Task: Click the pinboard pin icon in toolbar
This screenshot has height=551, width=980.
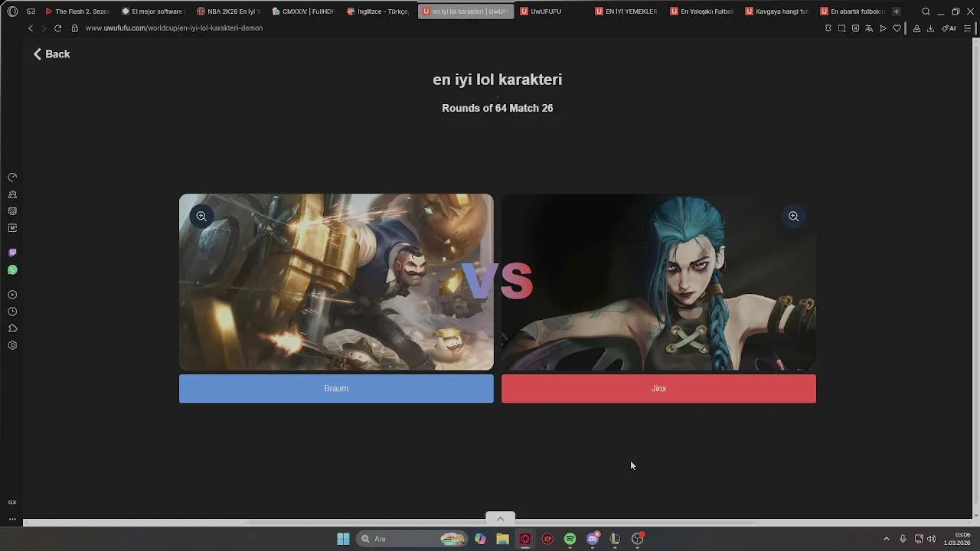Action: point(828,28)
